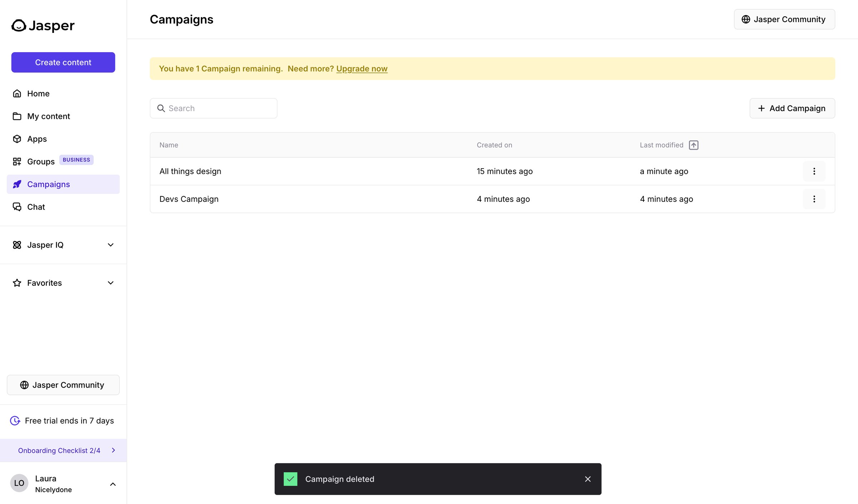Open Jasper Community from the sidebar
The width and height of the screenshot is (858, 504).
(63, 385)
